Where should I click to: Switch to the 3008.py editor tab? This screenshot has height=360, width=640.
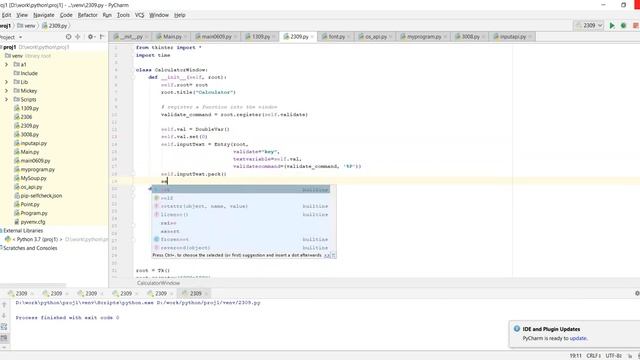point(470,37)
